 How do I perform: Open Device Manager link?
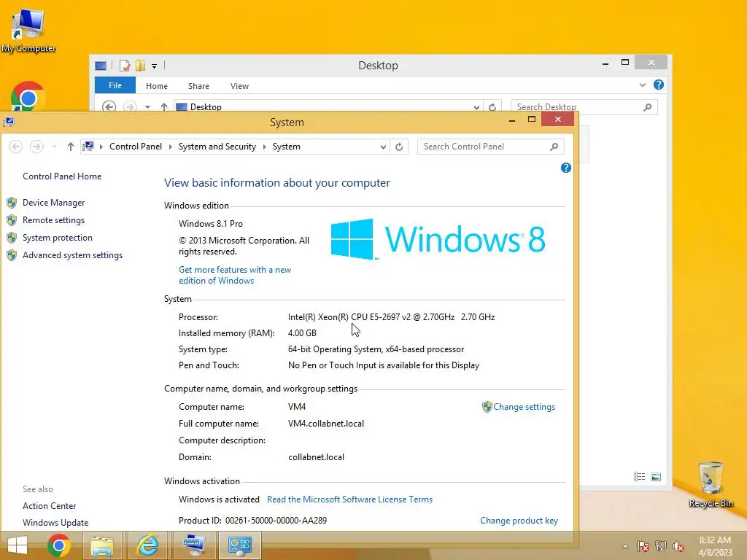(x=53, y=203)
